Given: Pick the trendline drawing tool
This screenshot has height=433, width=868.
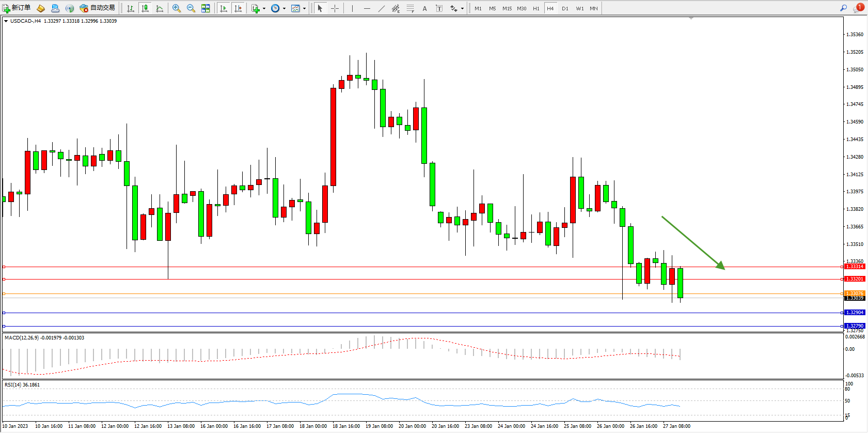Looking at the screenshot, I should click(x=381, y=8).
